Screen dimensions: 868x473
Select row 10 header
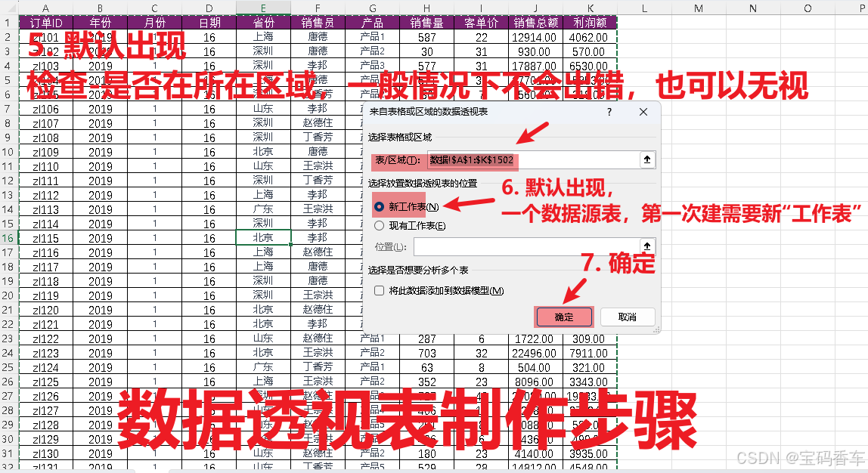coord(8,152)
